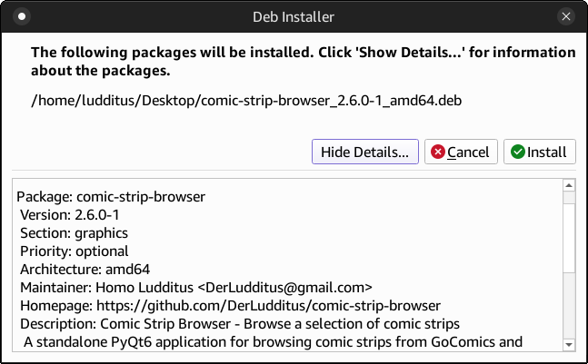Viewport: 588px width, 364px height.
Task: Click the details scrollbar thumb
Action: point(569,238)
